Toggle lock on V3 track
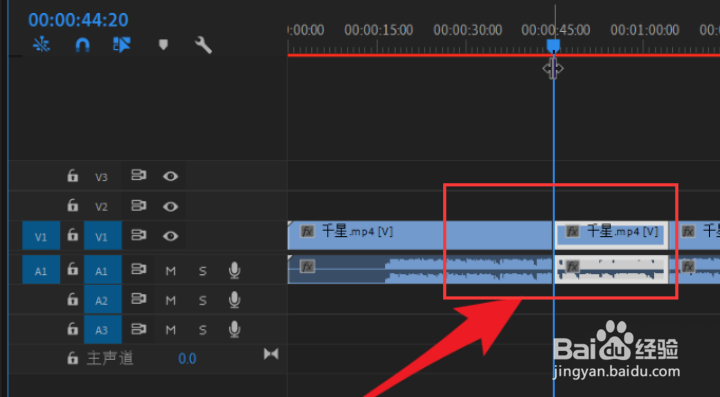The height and width of the screenshot is (397, 720). click(73, 176)
